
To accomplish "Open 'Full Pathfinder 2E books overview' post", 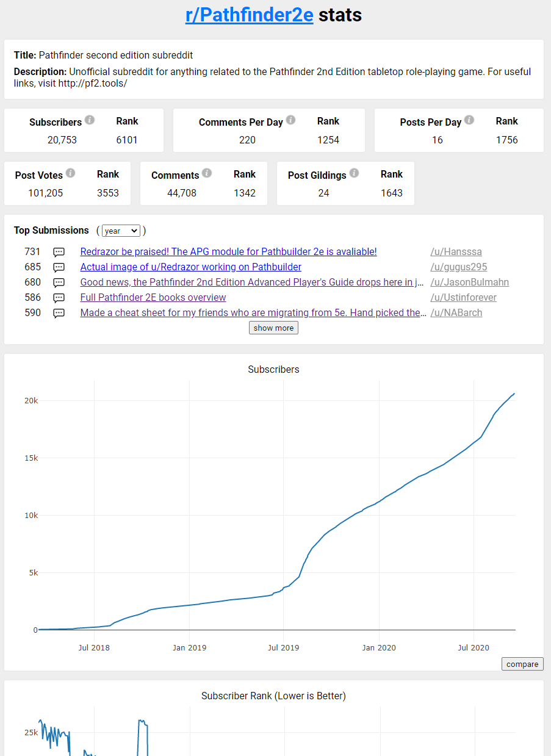I will click(153, 297).
